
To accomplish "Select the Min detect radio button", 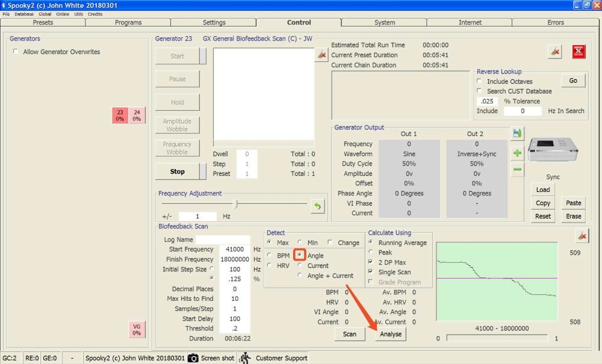I will click(x=299, y=242).
